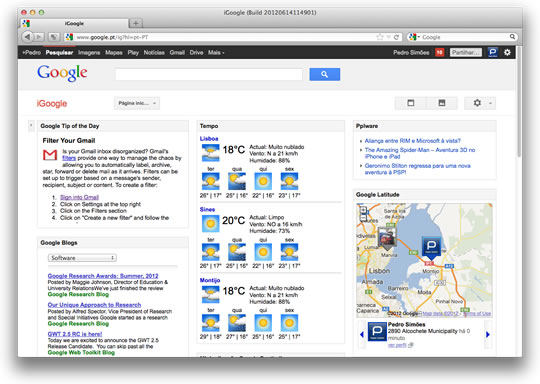Open the Montijo weather link
Screen dimensions: 540x384
tap(210, 280)
